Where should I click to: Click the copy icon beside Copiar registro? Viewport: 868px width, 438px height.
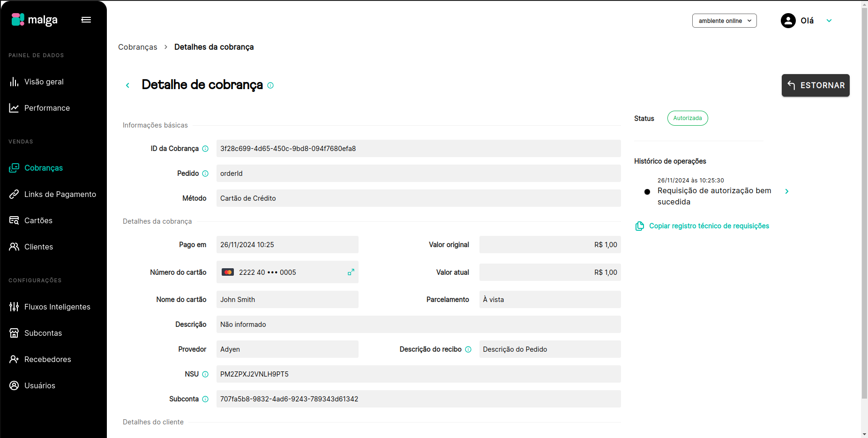(640, 226)
